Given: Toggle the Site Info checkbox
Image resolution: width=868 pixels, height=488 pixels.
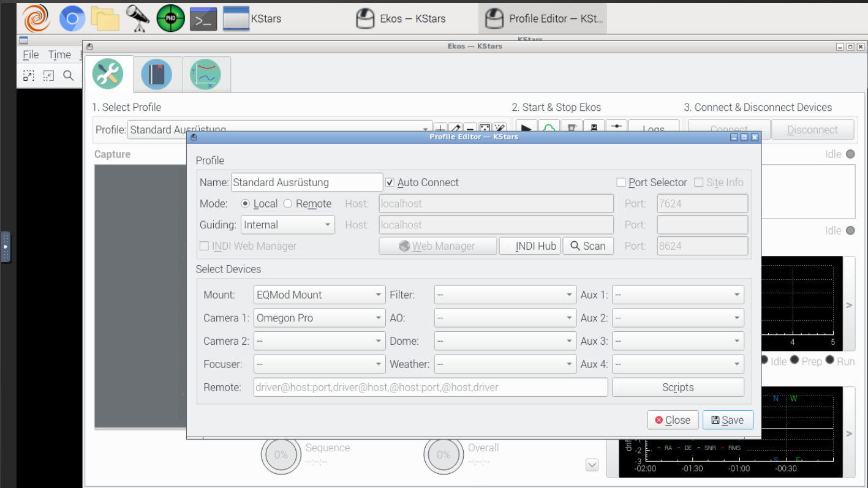Looking at the screenshot, I should click(698, 182).
